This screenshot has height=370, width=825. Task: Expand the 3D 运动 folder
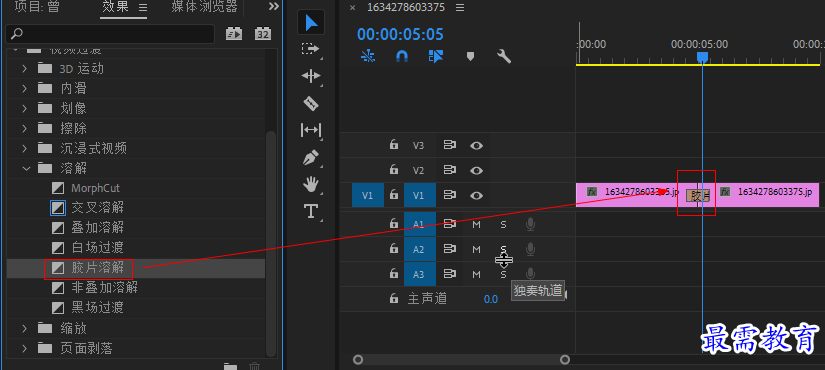click(x=24, y=68)
